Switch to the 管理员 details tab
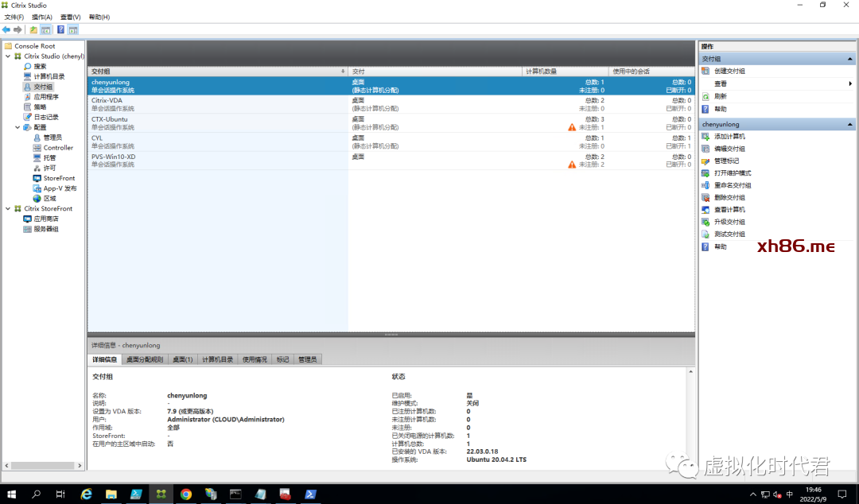859x504 pixels. pyautogui.click(x=307, y=359)
